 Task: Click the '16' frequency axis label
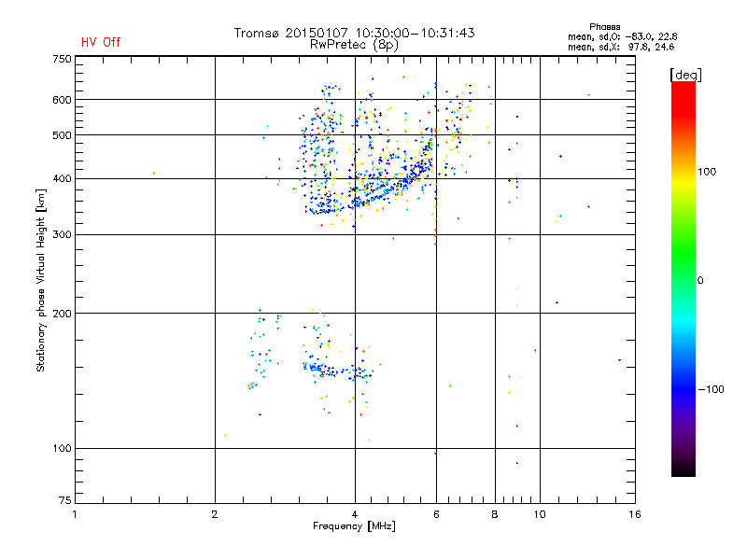click(x=635, y=514)
